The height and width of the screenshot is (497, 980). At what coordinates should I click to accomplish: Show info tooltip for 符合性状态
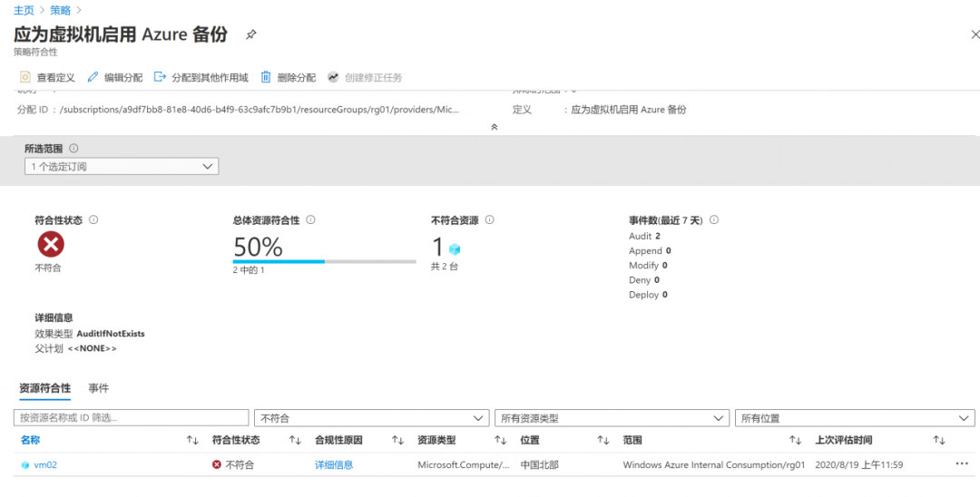coord(93,219)
